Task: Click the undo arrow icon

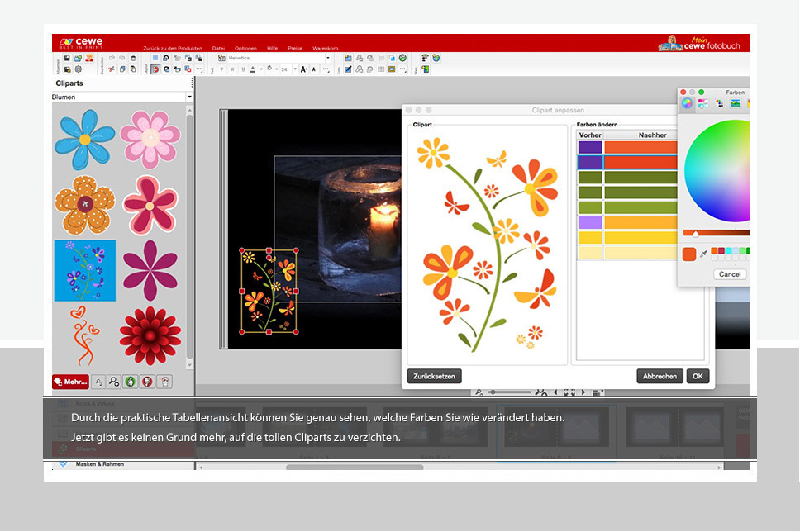Action: pos(112,58)
